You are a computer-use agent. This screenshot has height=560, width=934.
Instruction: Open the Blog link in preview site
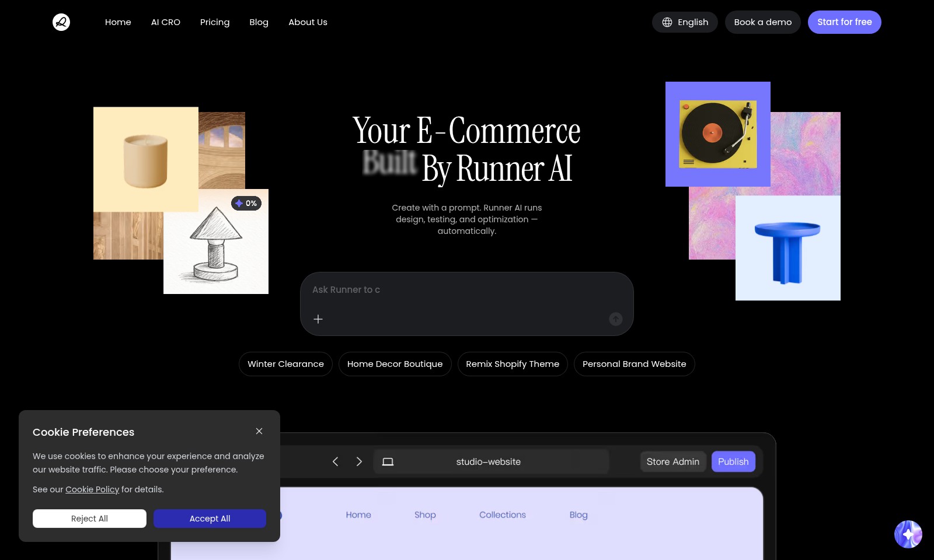click(578, 515)
